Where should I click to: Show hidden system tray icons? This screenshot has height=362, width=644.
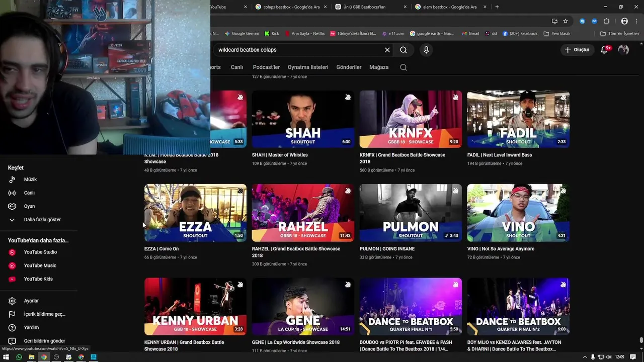point(585,357)
